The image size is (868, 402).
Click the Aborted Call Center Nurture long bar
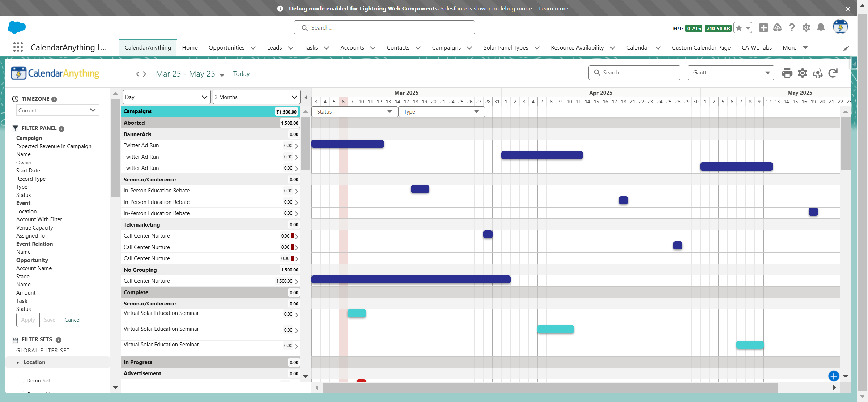411,279
